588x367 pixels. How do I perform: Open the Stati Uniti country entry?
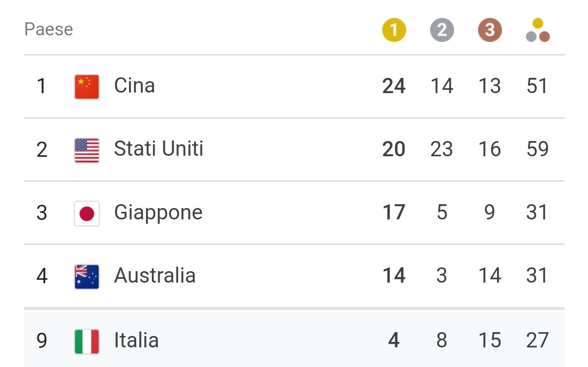point(158,149)
